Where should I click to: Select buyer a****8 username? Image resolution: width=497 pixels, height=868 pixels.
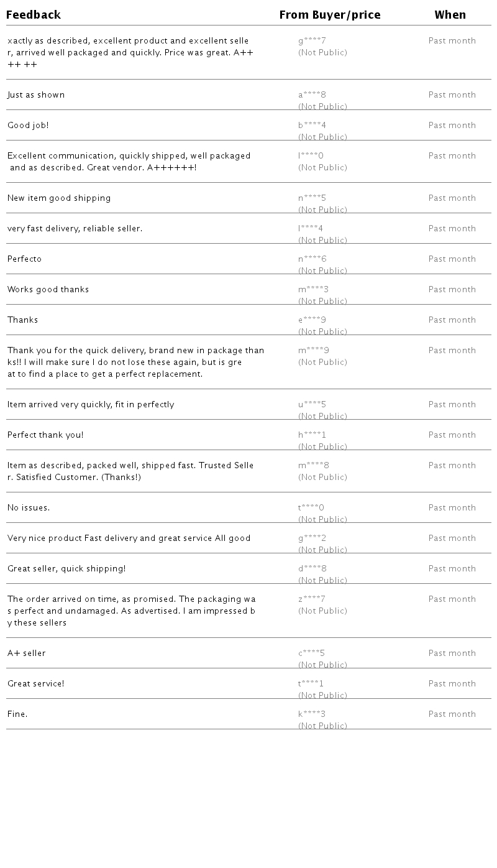tap(312, 95)
